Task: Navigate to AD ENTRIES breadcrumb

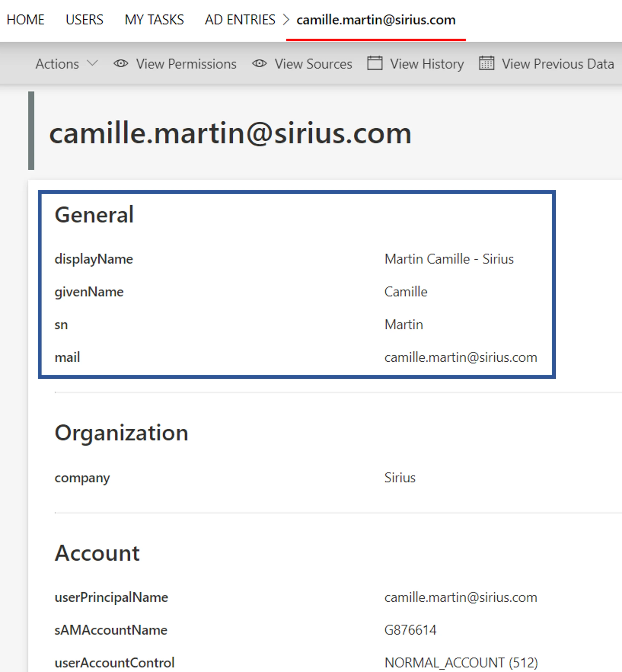Action: [x=240, y=20]
